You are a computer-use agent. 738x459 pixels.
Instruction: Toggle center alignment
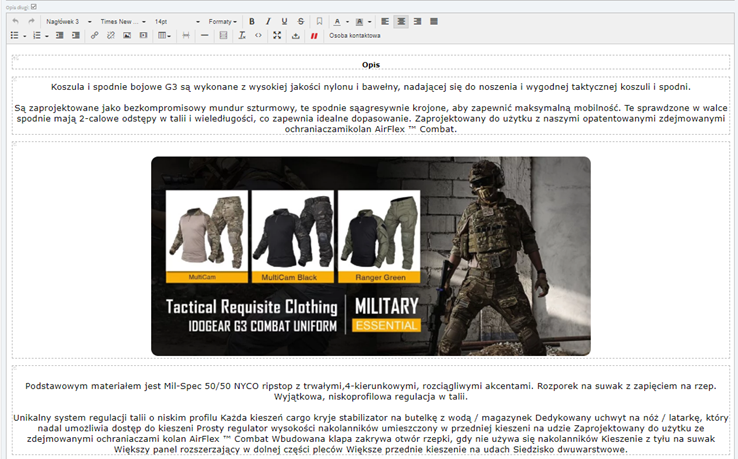coord(401,21)
